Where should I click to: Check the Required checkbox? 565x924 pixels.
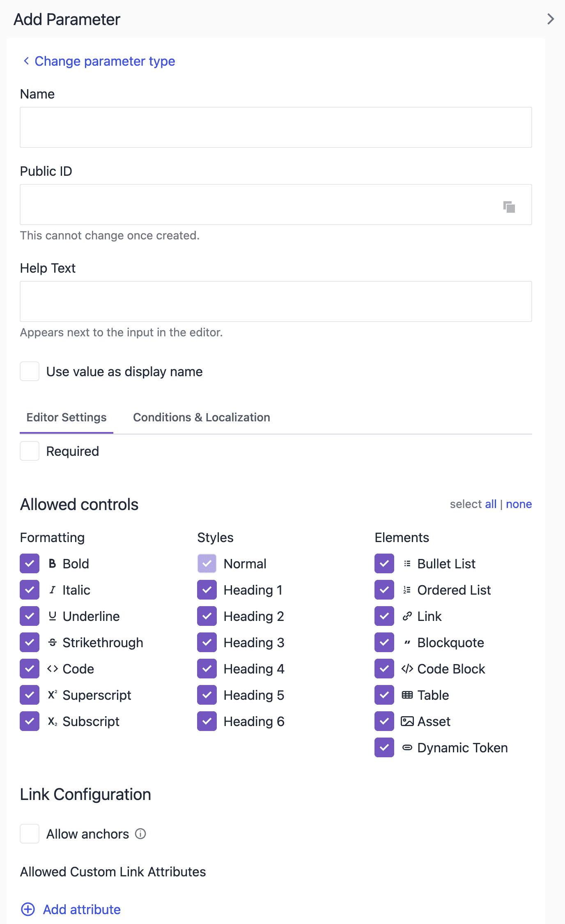tap(30, 451)
